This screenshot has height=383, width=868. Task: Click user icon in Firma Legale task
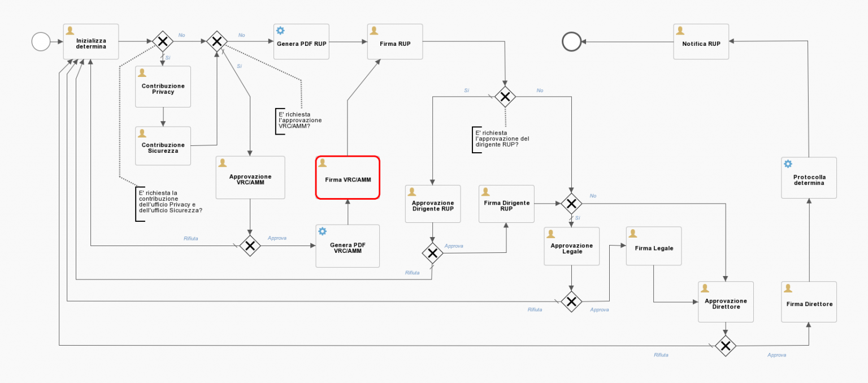(633, 233)
